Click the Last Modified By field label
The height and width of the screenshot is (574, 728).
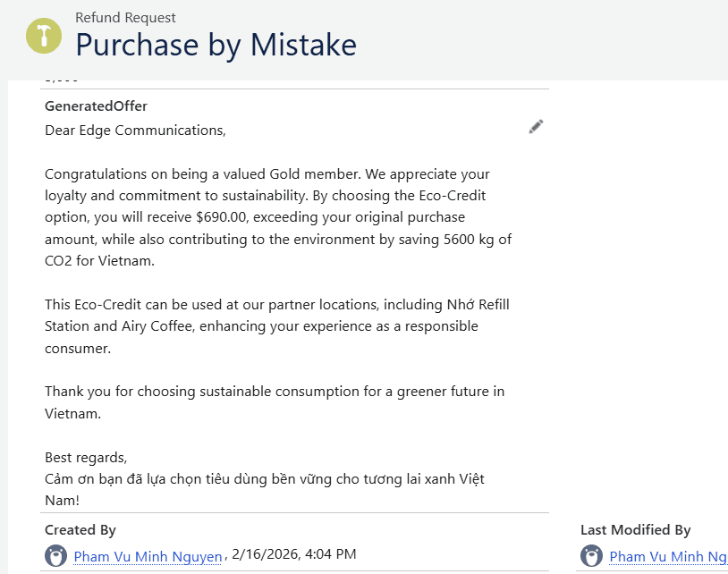tap(635, 530)
